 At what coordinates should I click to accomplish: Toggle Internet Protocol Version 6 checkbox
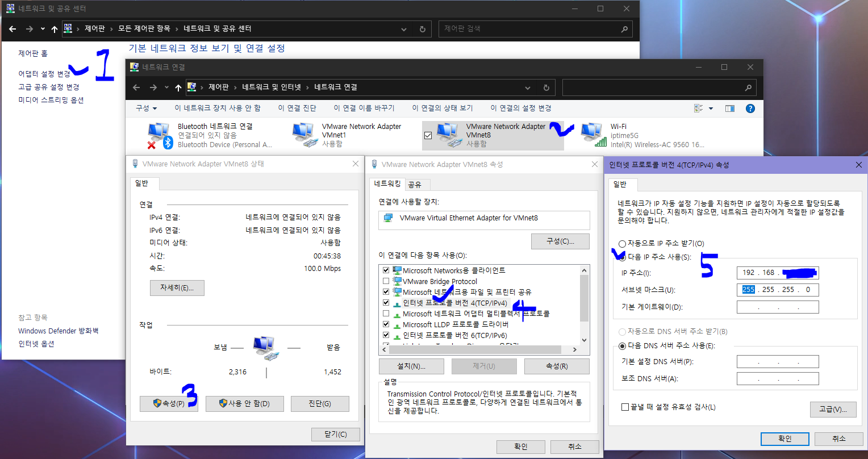[x=386, y=335]
